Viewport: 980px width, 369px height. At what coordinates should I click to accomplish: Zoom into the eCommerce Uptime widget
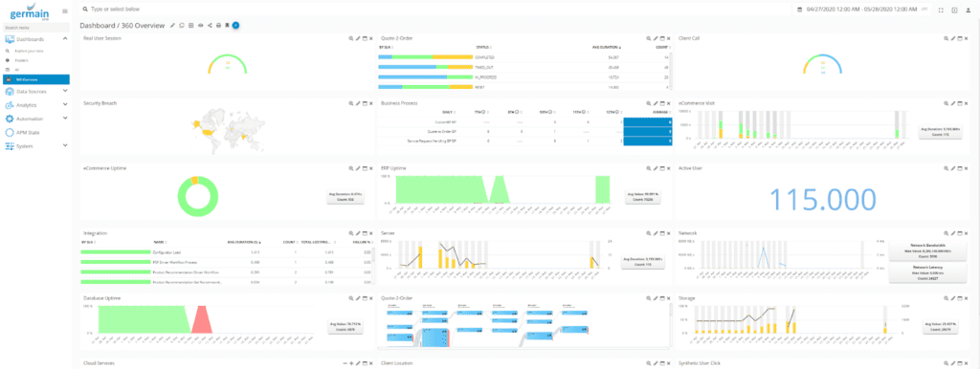click(x=351, y=168)
